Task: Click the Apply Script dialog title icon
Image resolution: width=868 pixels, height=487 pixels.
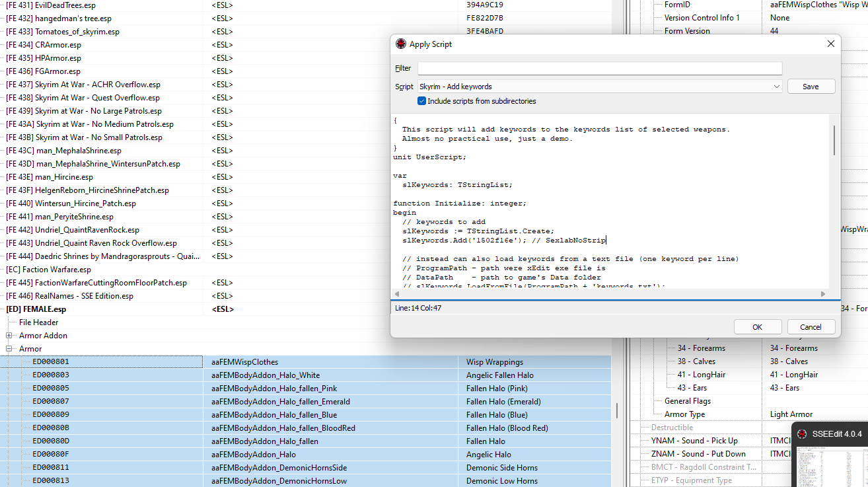Action: pyautogui.click(x=400, y=44)
